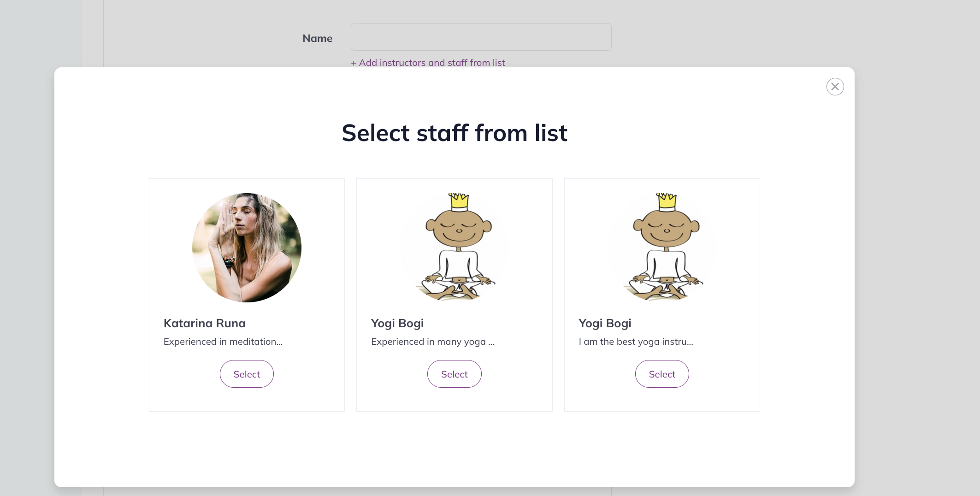Open "+ Add instructors and staff from list" link
The height and width of the screenshot is (496, 980).
coord(428,63)
